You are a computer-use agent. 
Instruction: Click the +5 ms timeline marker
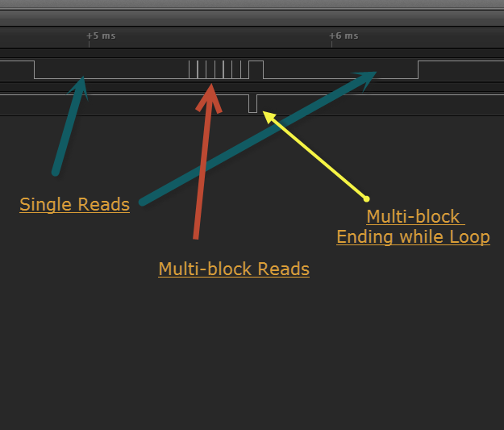click(x=101, y=36)
